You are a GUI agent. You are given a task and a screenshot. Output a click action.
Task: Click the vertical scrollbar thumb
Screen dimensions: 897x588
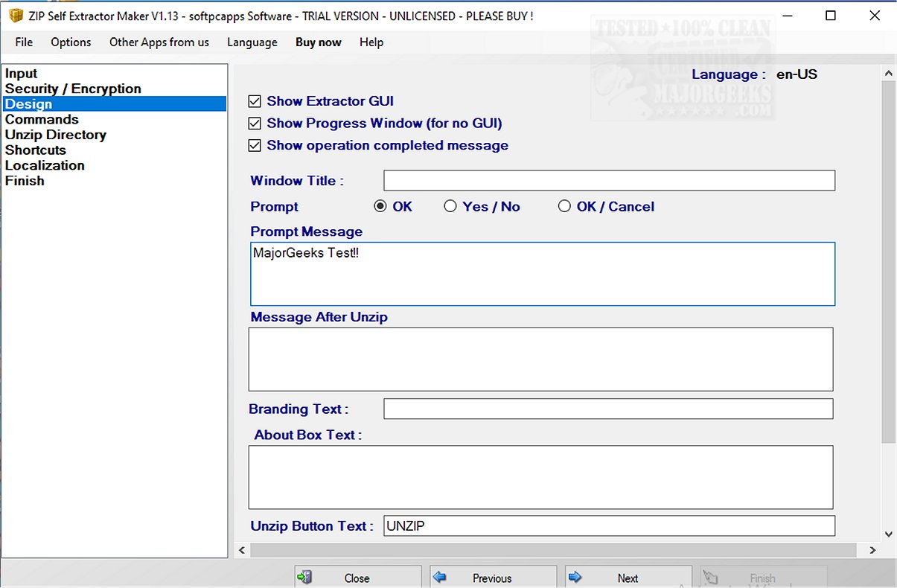pyautogui.click(x=889, y=263)
